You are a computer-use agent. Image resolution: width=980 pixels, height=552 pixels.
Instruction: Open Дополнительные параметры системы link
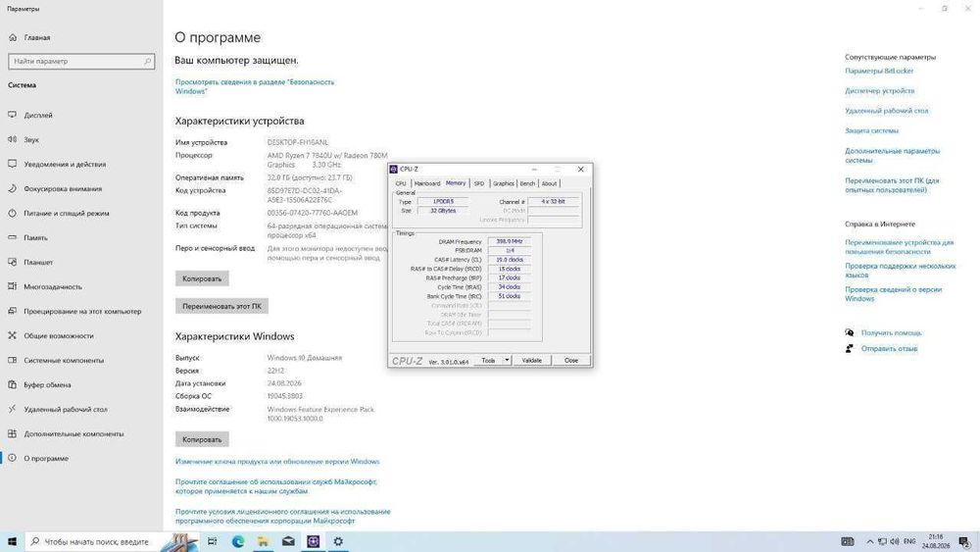pyautogui.click(x=892, y=155)
